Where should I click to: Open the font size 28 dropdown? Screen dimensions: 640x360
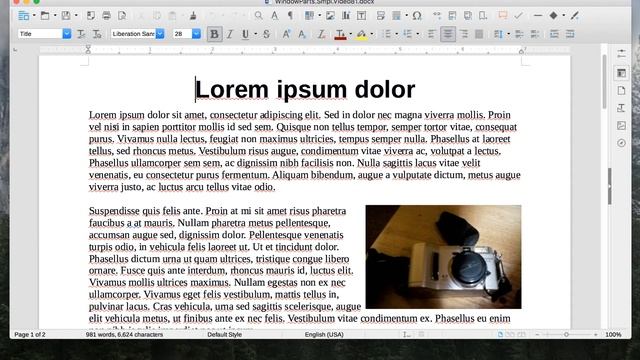(x=196, y=34)
